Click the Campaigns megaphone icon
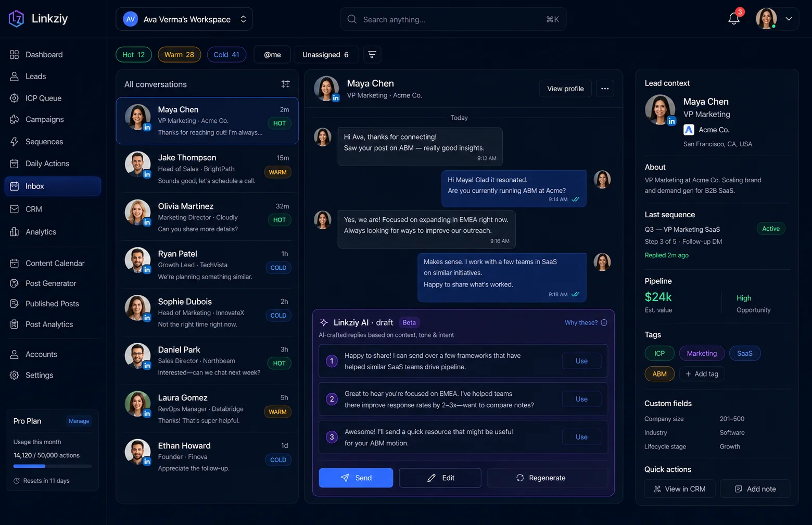812x525 pixels. (14, 119)
